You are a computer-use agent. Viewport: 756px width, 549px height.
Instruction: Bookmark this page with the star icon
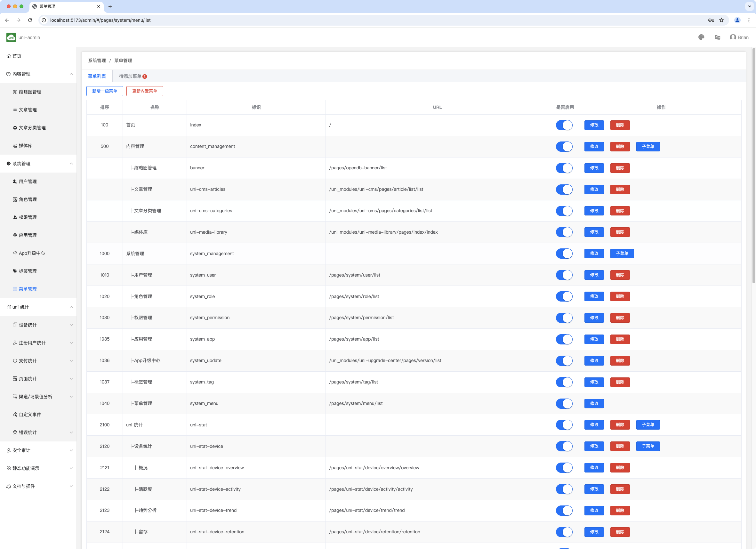click(721, 20)
